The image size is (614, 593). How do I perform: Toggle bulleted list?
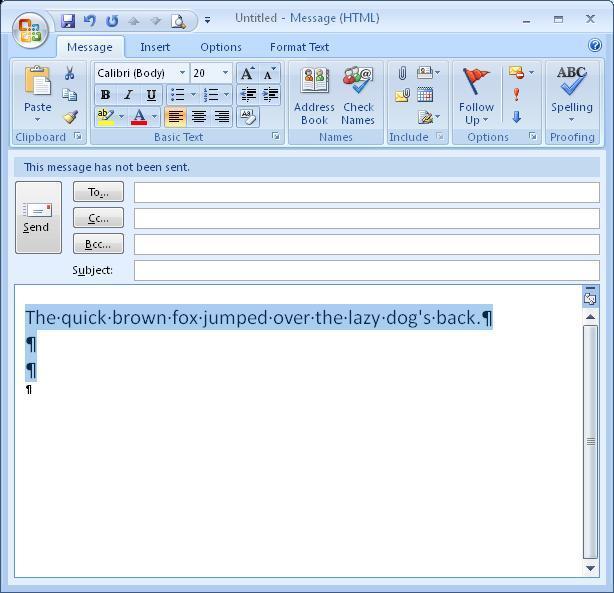[x=178, y=95]
